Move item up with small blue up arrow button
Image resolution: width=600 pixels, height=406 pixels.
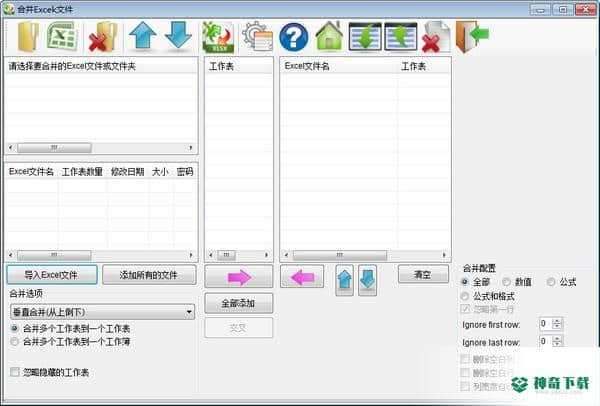tap(344, 280)
